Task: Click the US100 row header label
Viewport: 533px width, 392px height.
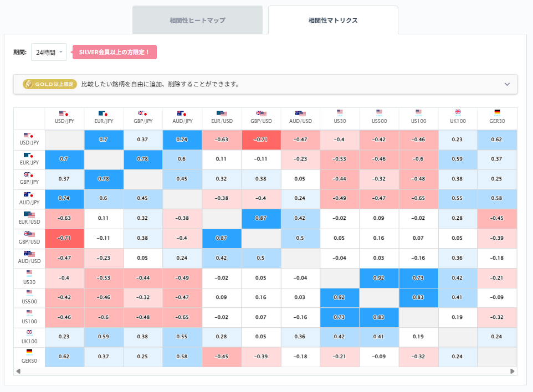Action: point(29,320)
